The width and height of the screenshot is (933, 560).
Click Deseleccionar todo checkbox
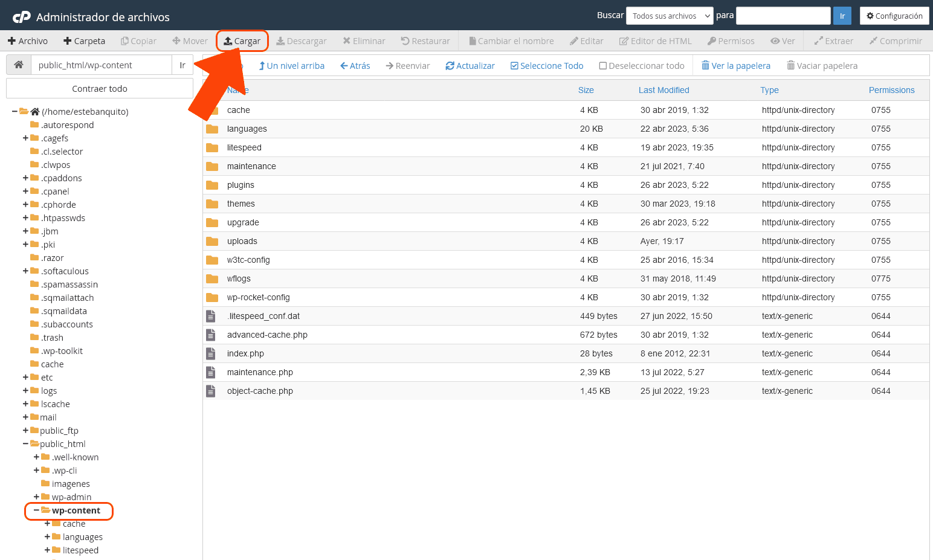(641, 66)
